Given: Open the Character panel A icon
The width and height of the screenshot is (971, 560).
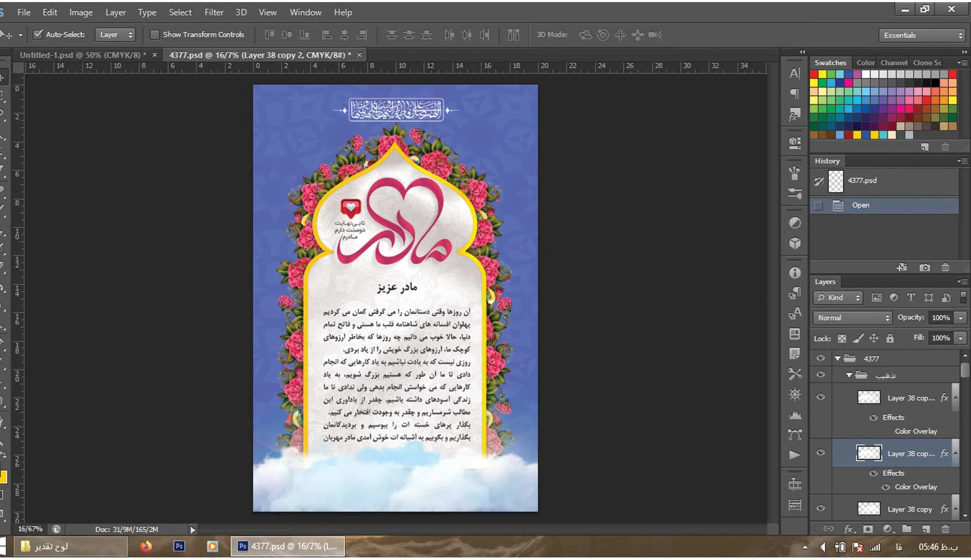Looking at the screenshot, I should tap(794, 73).
